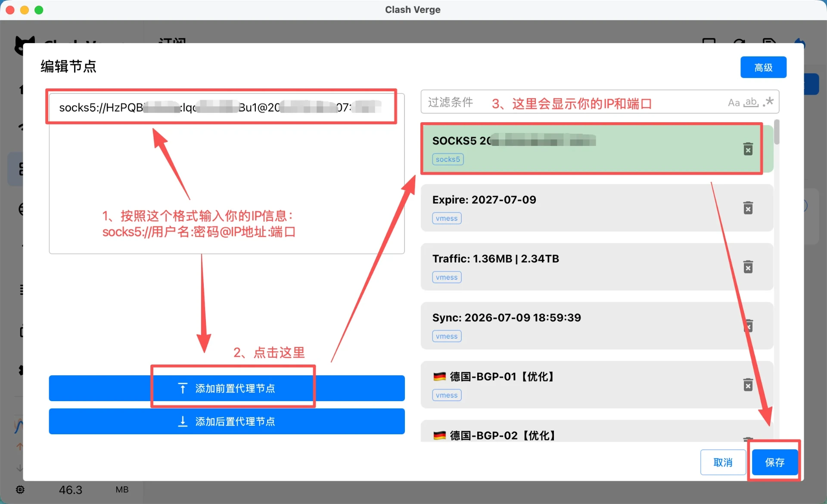Screen dimensions: 827x504
Task: Delete the SOCKS5 node entry
Action: coord(748,149)
